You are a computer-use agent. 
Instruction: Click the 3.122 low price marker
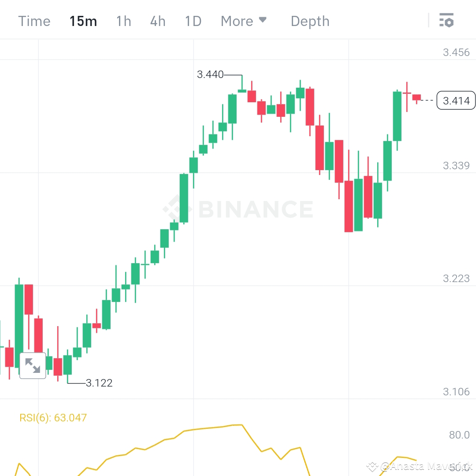[x=99, y=383]
